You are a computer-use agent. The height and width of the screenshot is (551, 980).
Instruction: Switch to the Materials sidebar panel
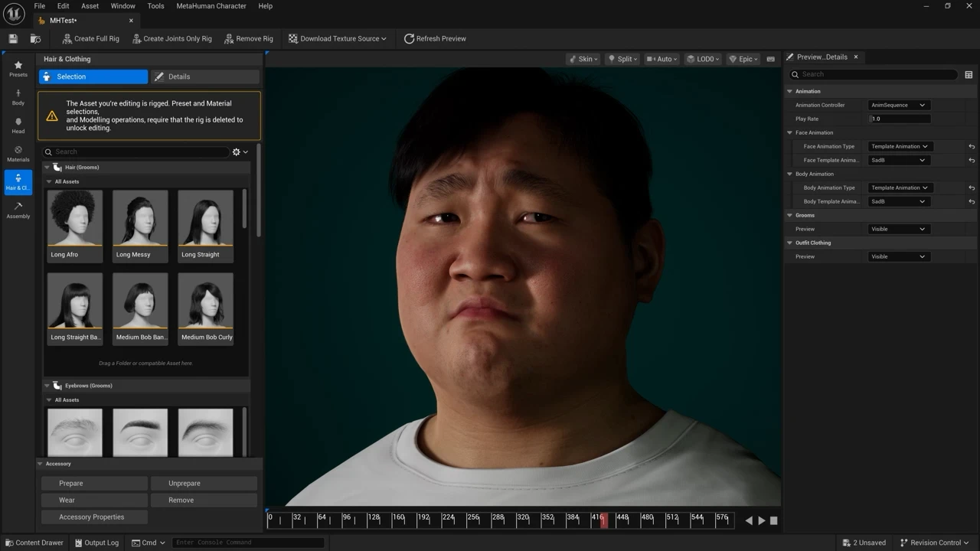pyautogui.click(x=18, y=153)
